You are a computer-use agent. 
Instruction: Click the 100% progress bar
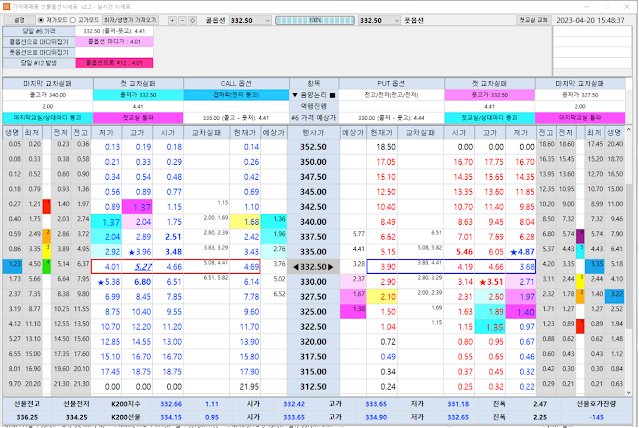tap(315, 20)
